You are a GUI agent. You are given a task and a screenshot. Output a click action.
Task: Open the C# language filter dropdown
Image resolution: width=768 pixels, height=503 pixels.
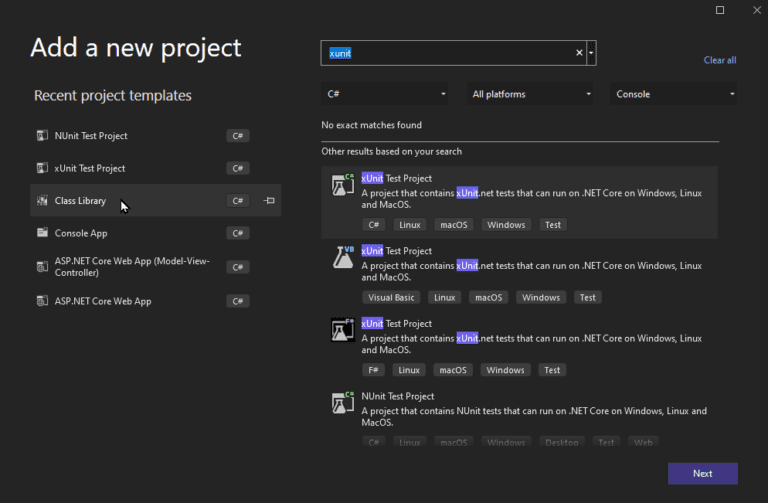386,94
